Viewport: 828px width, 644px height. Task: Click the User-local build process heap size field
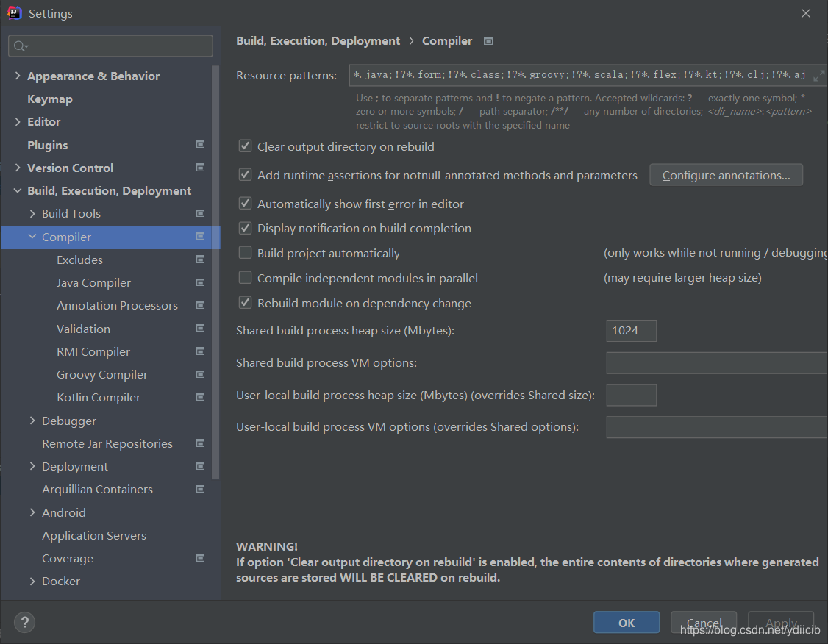tap(632, 396)
